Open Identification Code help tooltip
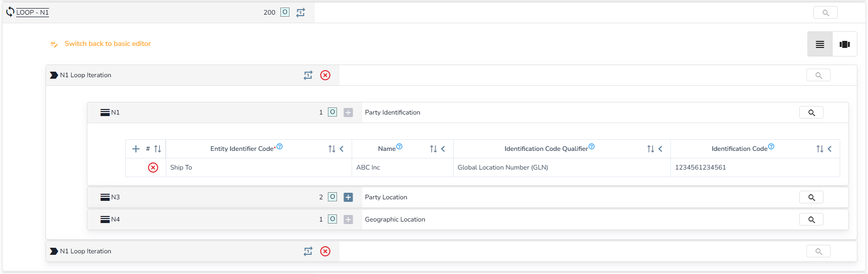The image size is (868, 274). 771,147
